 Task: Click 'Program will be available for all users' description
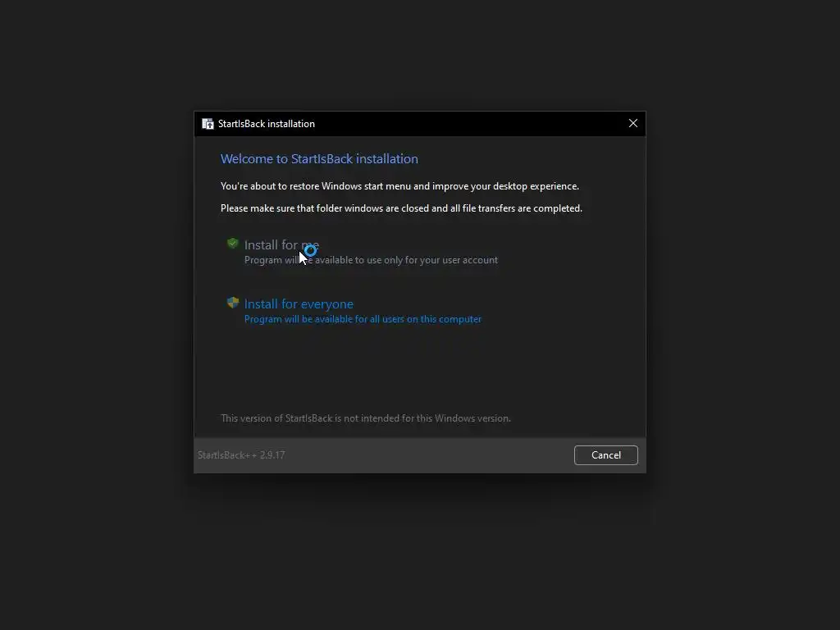tap(363, 319)
